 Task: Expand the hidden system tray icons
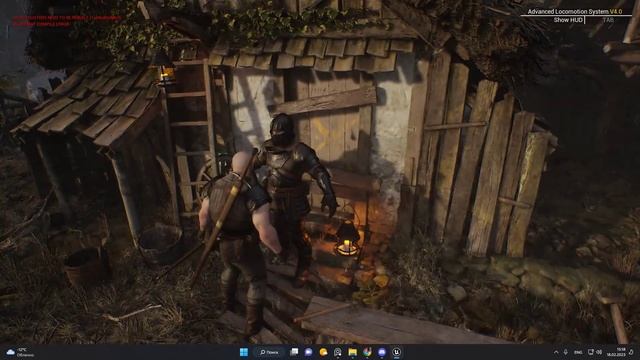click(556, 352)
